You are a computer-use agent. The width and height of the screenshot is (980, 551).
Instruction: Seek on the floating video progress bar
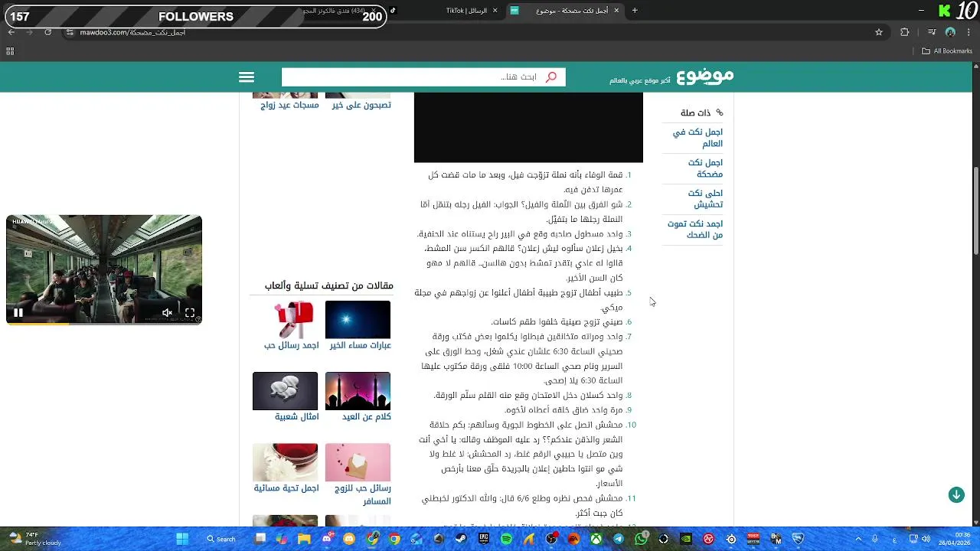[104, 323]
